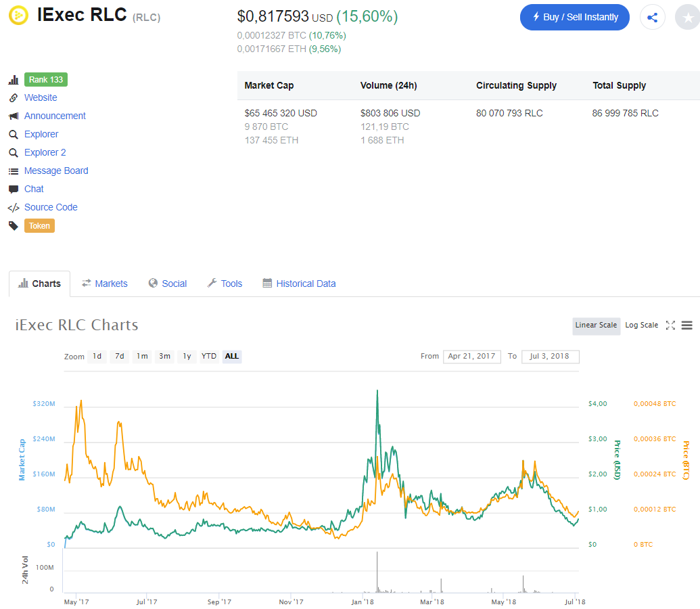Toggle chart fullscreen with the expand icon
This screenshot has width=700, height=609.
click(x=670, y=325)
